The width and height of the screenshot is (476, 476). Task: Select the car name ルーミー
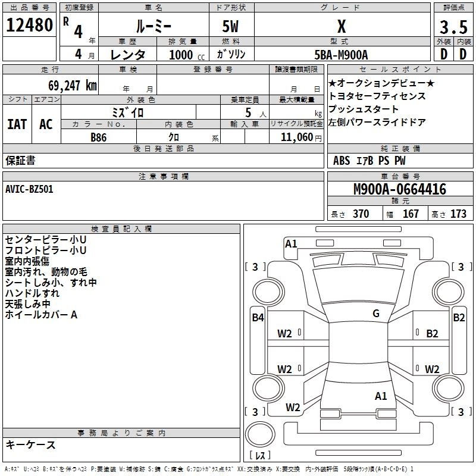(x=154, y=26)
